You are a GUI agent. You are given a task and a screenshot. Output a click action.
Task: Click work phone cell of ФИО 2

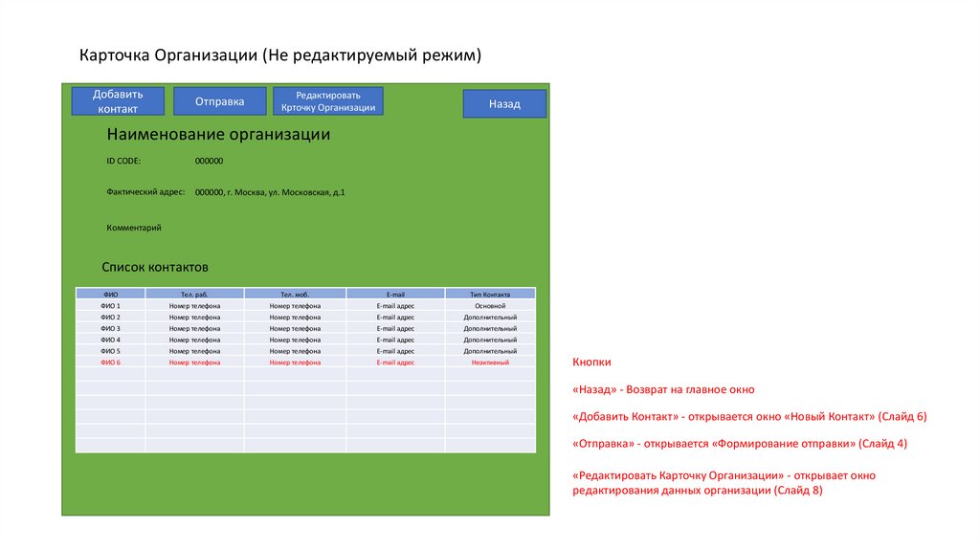[194, 318]
